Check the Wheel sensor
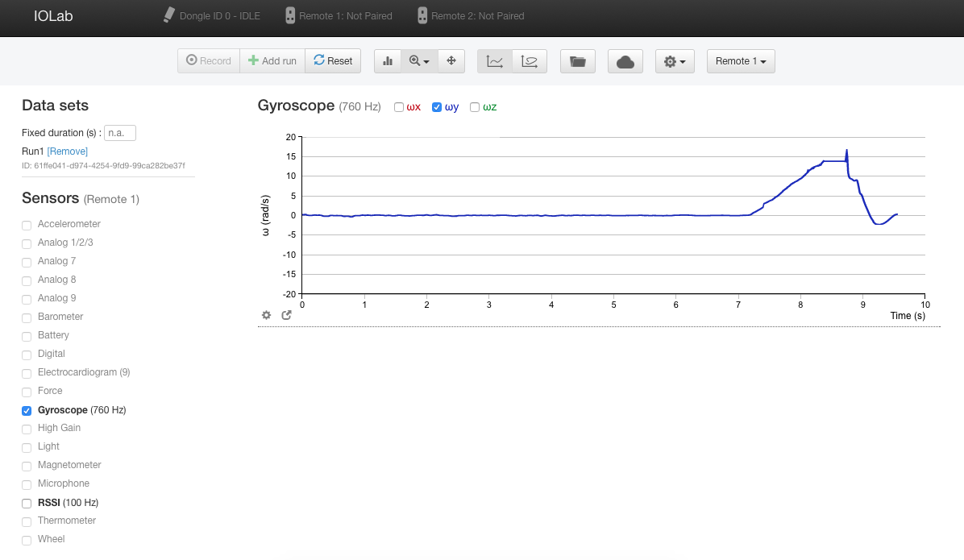Screen dimensions: 964x560 pos(27,541)
